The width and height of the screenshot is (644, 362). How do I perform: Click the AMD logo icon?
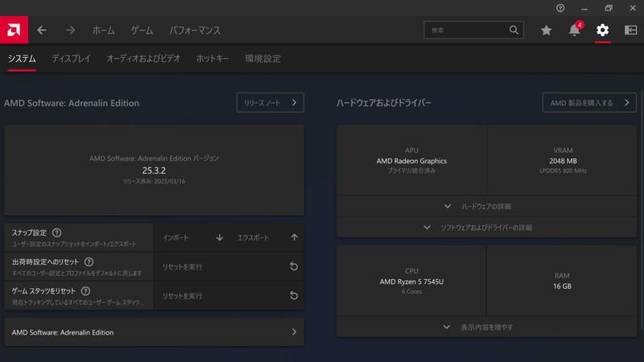pyautogui.click(x=14, y=30)
